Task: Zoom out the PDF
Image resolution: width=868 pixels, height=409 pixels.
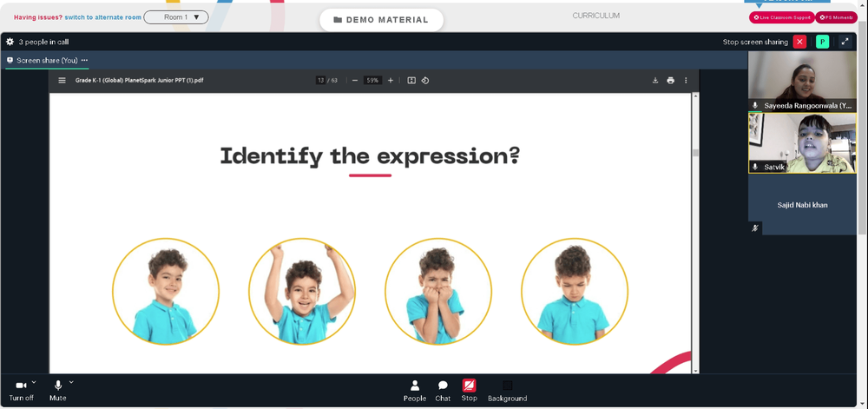Action: tap(355, 80)
